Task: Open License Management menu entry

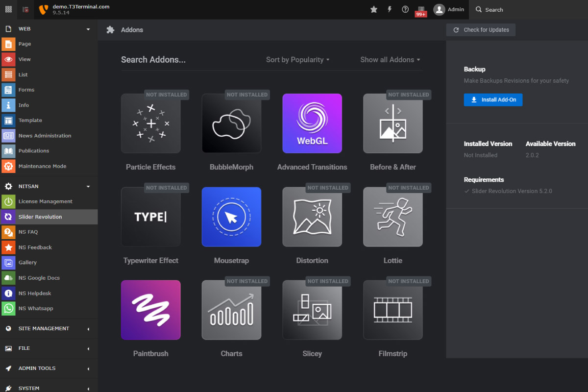Action: point(46,201)
